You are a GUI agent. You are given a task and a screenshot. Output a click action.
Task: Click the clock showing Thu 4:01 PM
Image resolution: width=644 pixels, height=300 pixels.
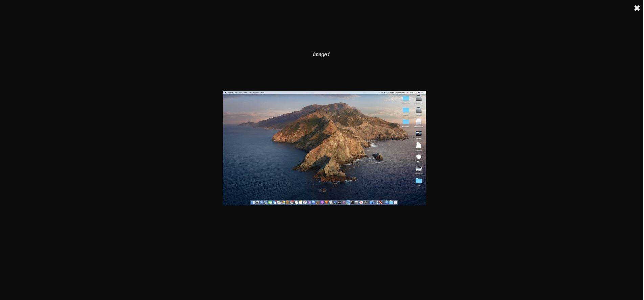coord(401,93)
